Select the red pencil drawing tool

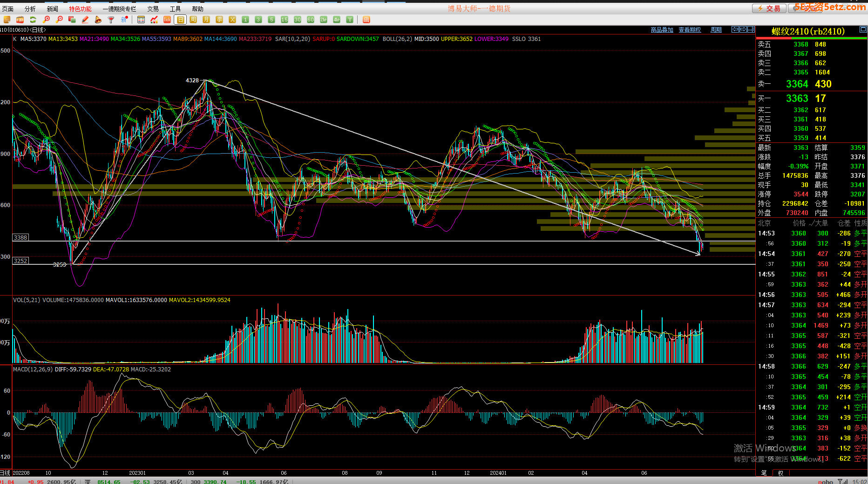85,20
